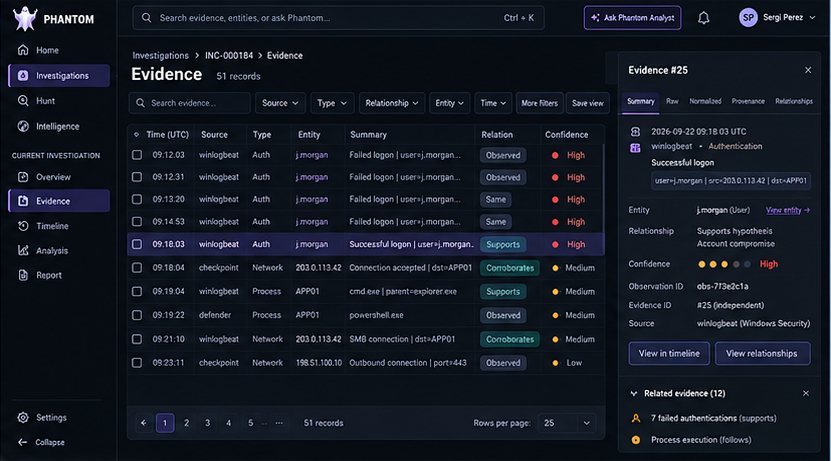
Task: Open the Relationship filter dropdown
Action: coord(391,103)
